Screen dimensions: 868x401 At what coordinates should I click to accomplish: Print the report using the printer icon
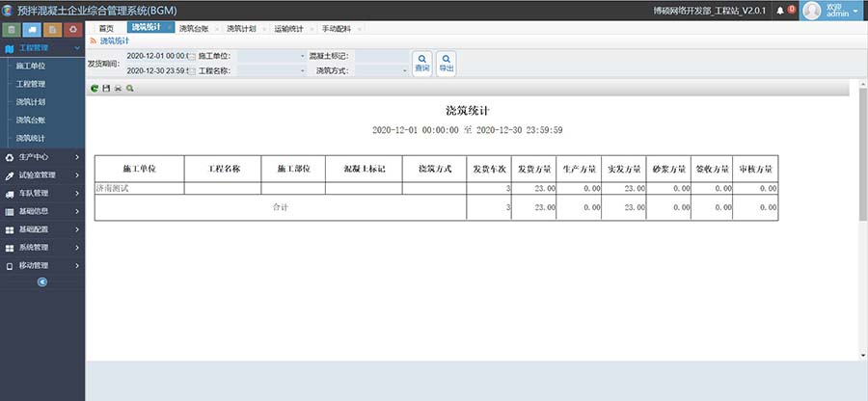118,88
